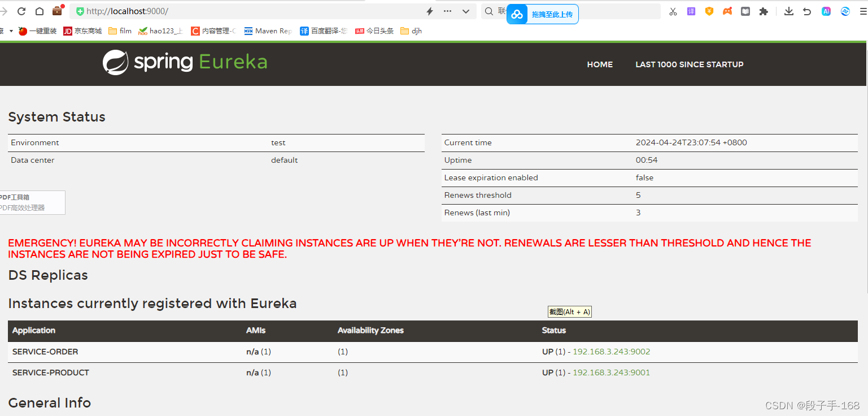Image resolution: width=868 pixels, height=416 pixels.
Task: Click the Data center value 'default'
Action: 284,160
